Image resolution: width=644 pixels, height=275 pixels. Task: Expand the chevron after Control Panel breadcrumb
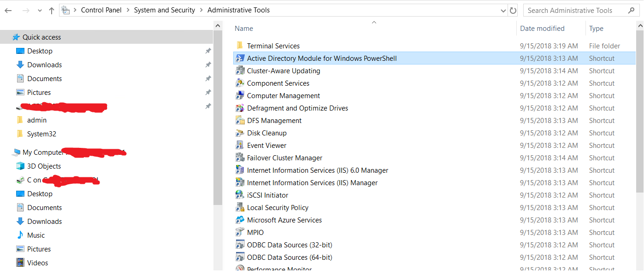tap(128, 10)
